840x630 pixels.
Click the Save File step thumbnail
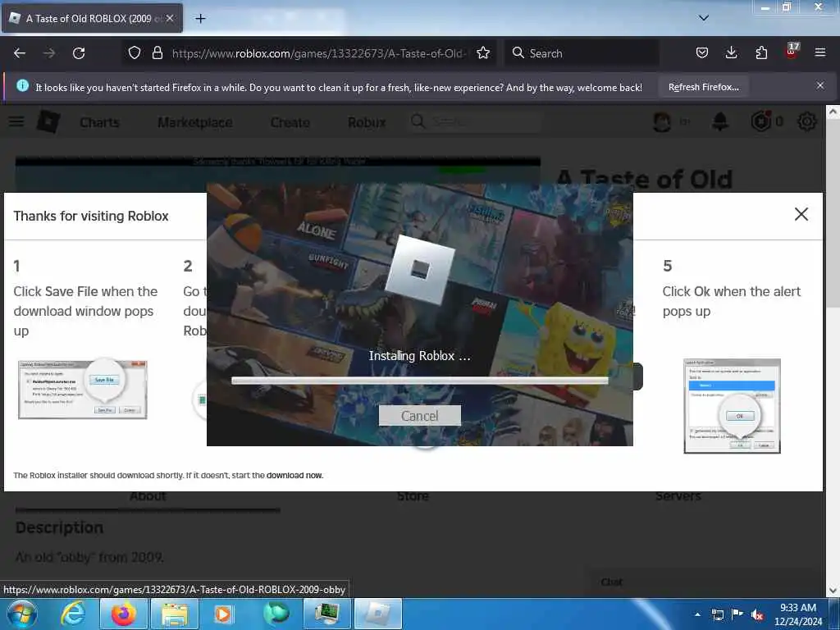[x=83, y=390]
